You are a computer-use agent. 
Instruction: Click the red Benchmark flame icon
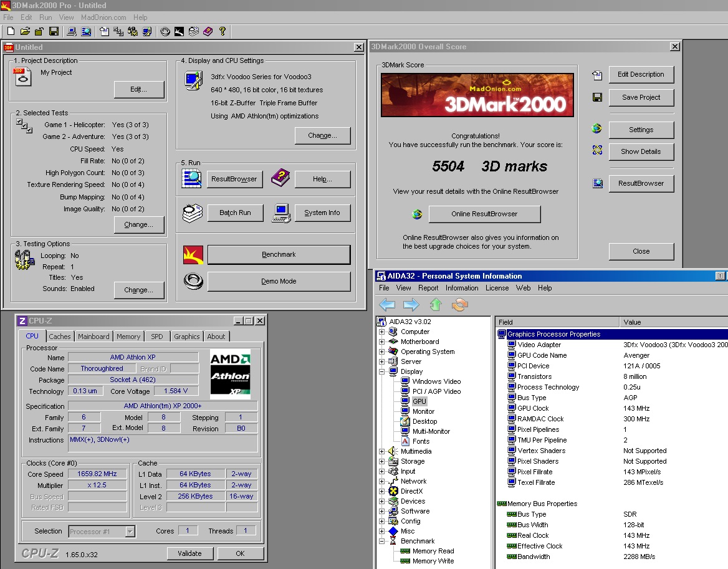(x=193, y=255)
